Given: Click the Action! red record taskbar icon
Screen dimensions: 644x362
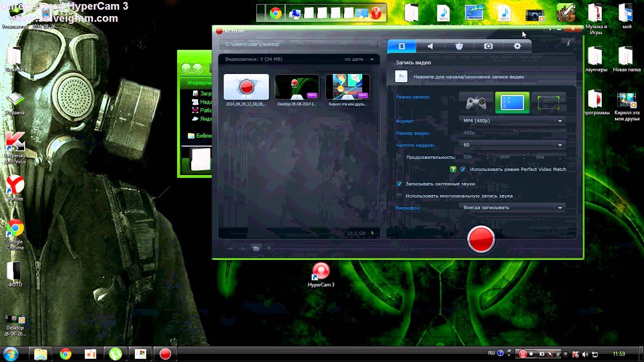Looking at the screenshot, I should click(x=165, y=354).
